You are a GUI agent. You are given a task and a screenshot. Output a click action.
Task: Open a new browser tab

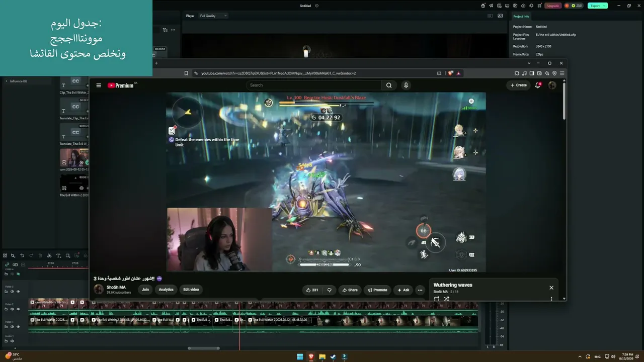point(156,63)
